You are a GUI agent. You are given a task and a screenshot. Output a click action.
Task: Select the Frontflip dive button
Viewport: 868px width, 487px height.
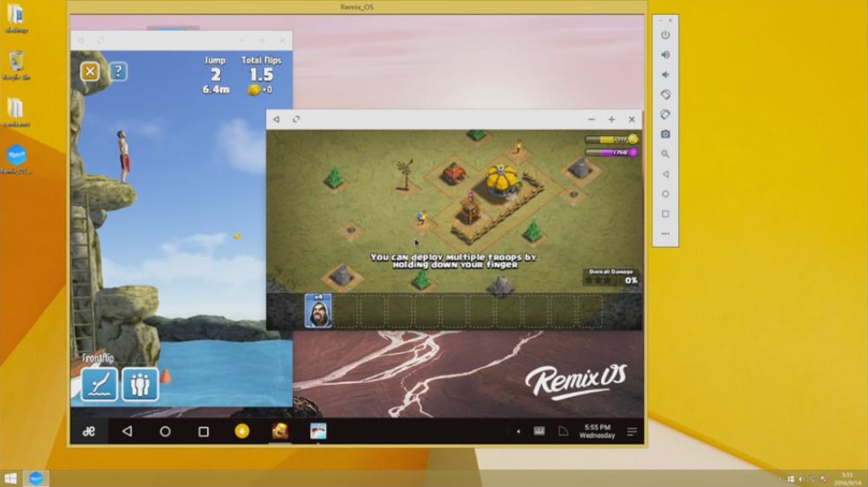(x=100, y=384)
